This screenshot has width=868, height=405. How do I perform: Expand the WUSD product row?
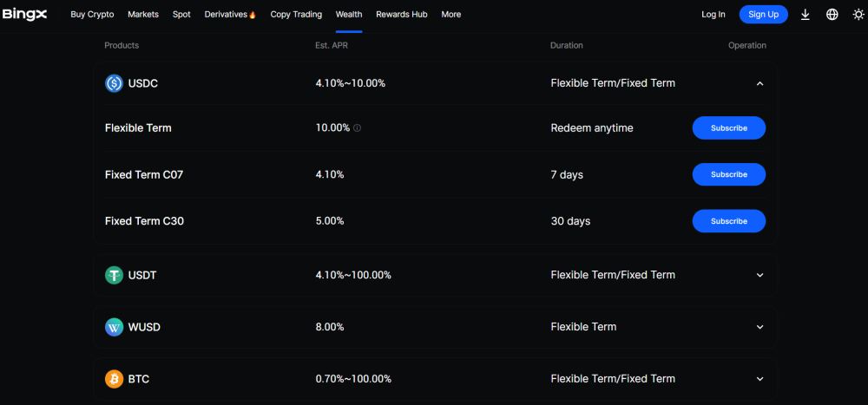click(x=759, y=327)
